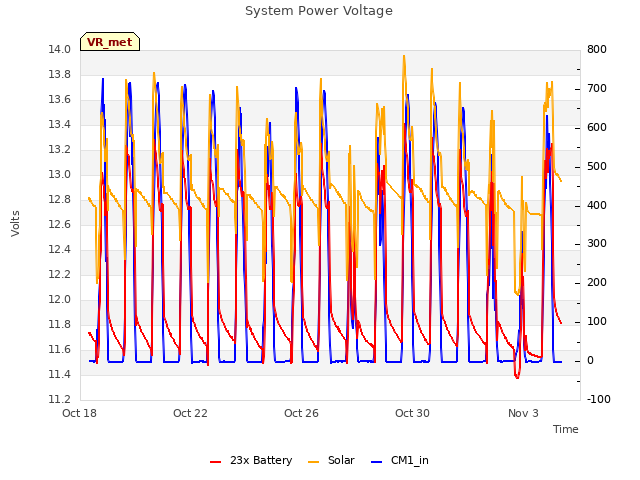Click the CM1_in legend entry
Screen dimensions: 640x480
[x=400, y=460]
